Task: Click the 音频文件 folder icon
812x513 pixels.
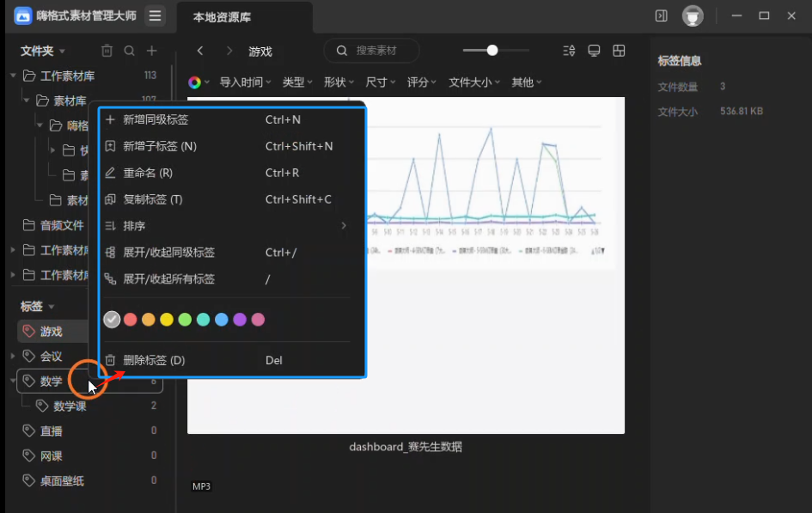Action: click(29, 225)
